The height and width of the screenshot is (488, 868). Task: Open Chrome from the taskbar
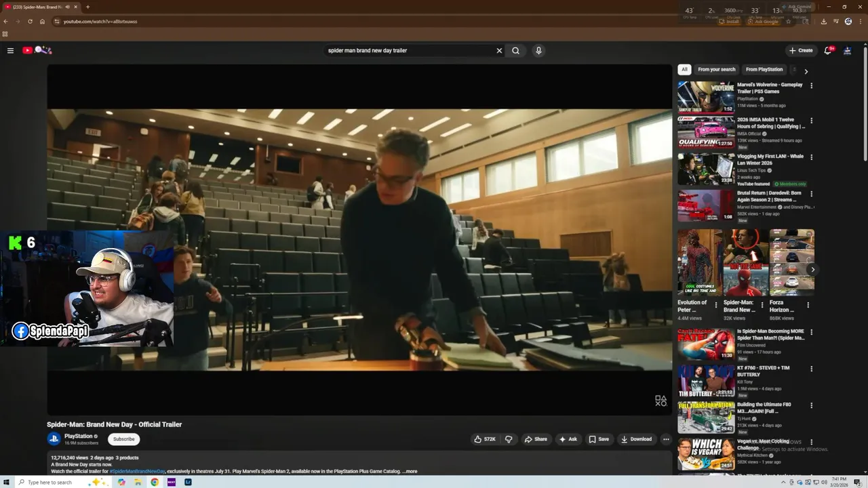point(155,482)
